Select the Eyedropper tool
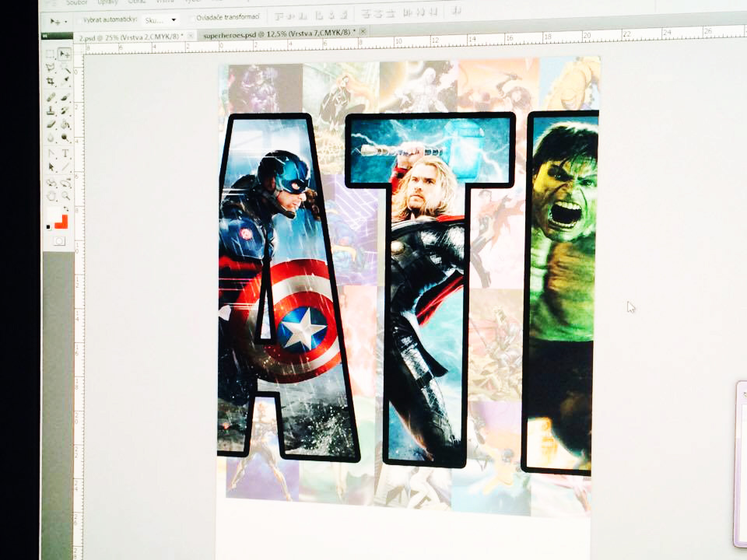The image size is (747, 560). tap(65, 80)
